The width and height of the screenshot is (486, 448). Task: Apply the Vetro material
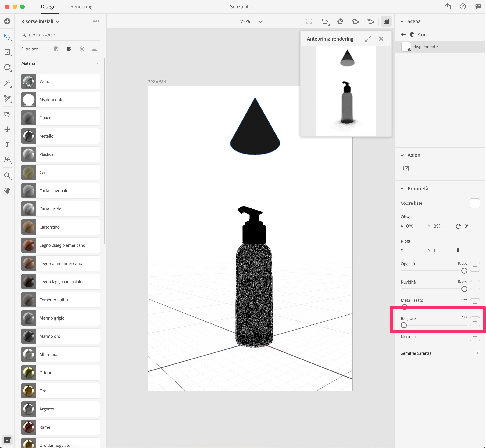point(61,81)
